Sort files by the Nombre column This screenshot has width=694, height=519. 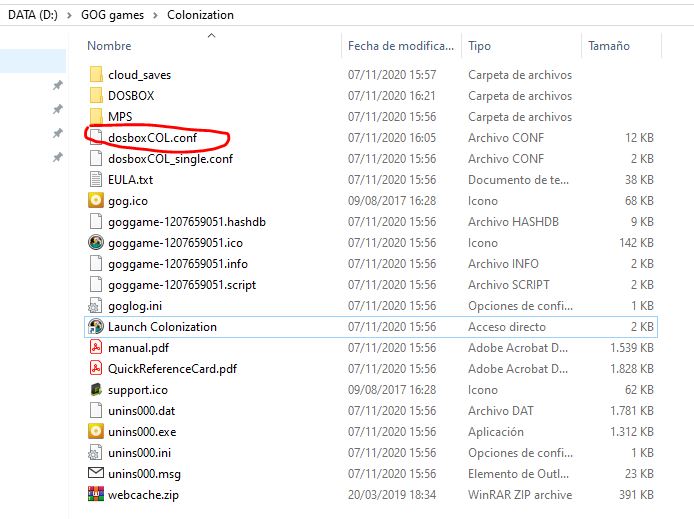[x=109, y=46]
